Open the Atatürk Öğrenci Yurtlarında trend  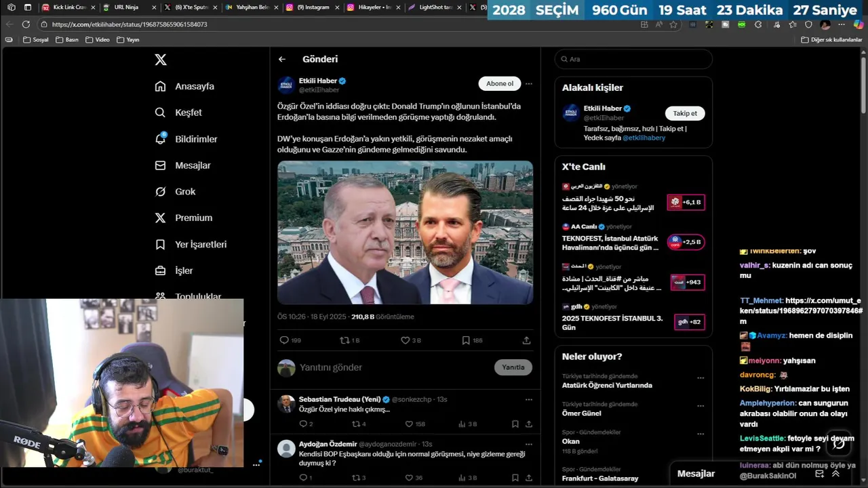[x=607, y=385]
